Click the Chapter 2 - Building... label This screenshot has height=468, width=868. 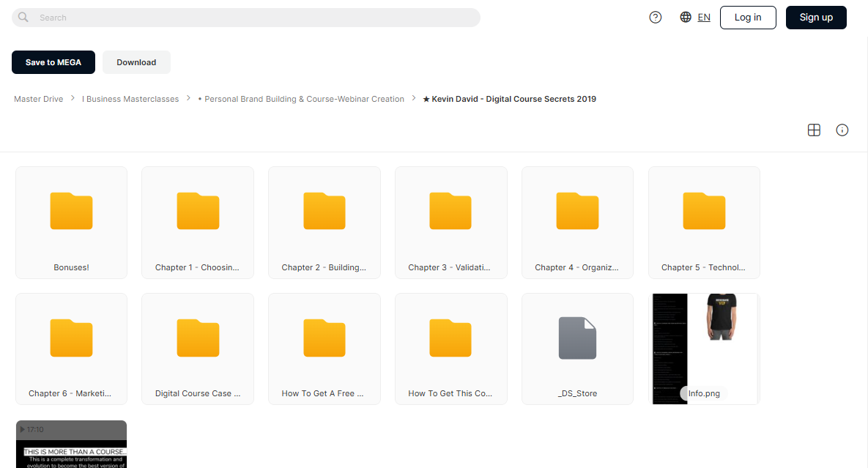click(x=324, y=267)
